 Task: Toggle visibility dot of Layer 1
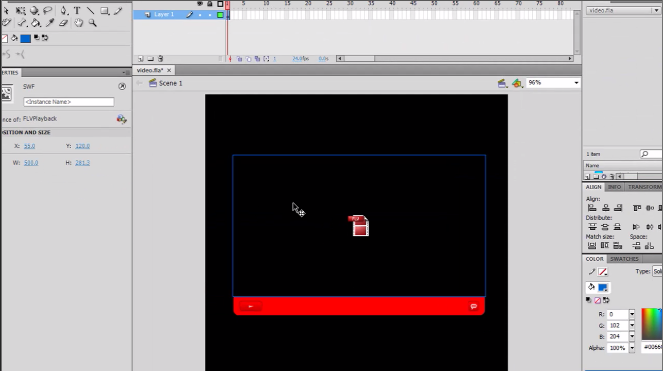200,15
